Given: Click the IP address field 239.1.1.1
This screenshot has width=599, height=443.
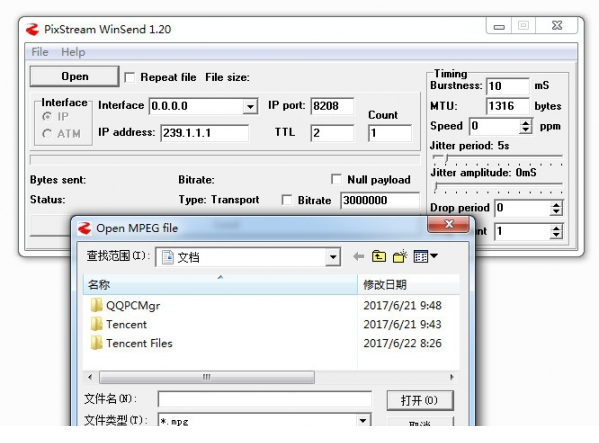Looking at the screenshot, I should (x=204, y=133).
